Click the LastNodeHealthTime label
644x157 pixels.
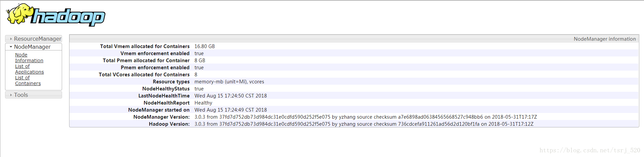tap(164, 96)
